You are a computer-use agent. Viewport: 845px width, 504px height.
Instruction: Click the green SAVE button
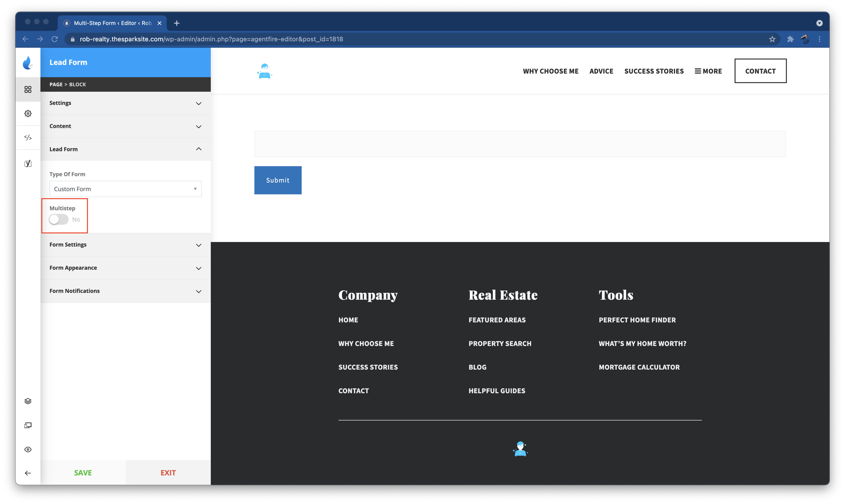click(x=83, y=472)
